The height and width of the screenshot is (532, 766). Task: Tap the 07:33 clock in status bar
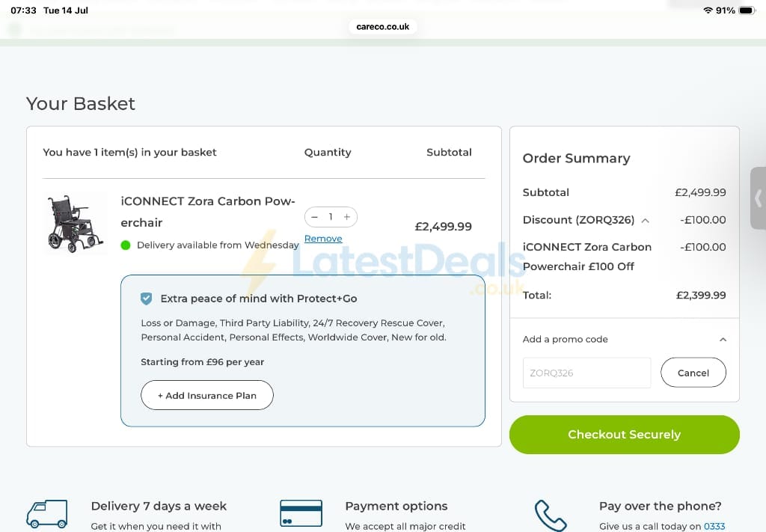tap(23, 10)
